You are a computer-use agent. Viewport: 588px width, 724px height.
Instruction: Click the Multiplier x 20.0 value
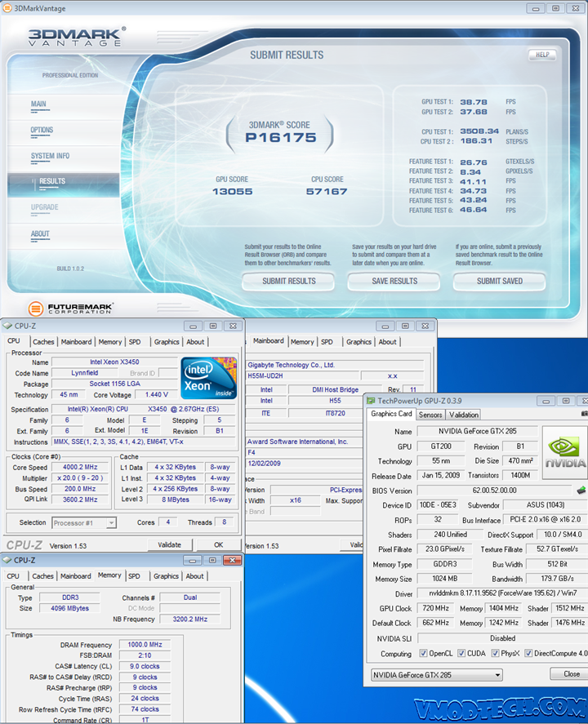(80, 477)
